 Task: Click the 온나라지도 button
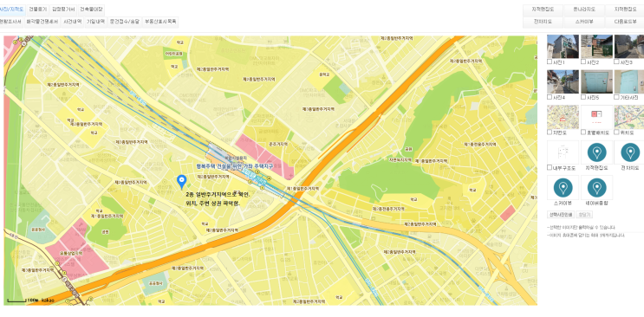pos(584,10)
